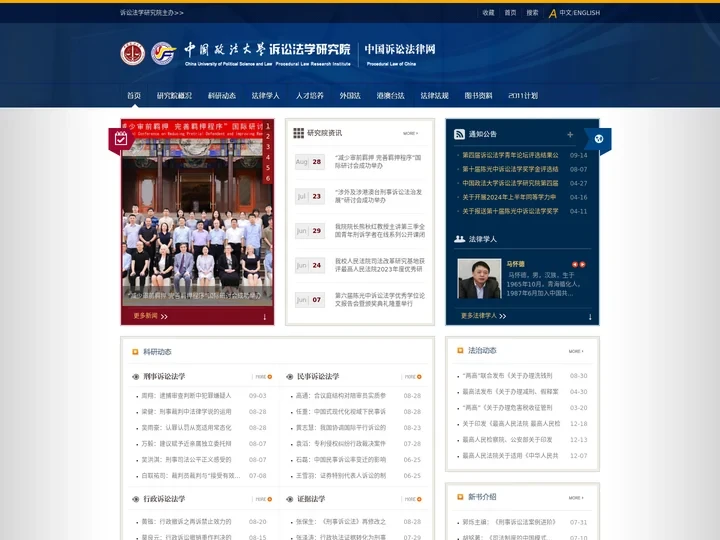Click top bar 首页 link

(511, 13)
